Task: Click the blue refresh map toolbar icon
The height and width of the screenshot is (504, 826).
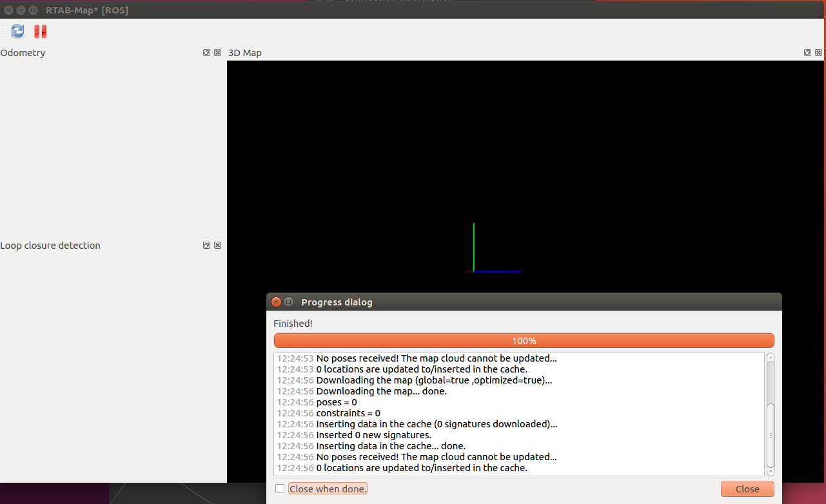Action: (x=17, y=31)
